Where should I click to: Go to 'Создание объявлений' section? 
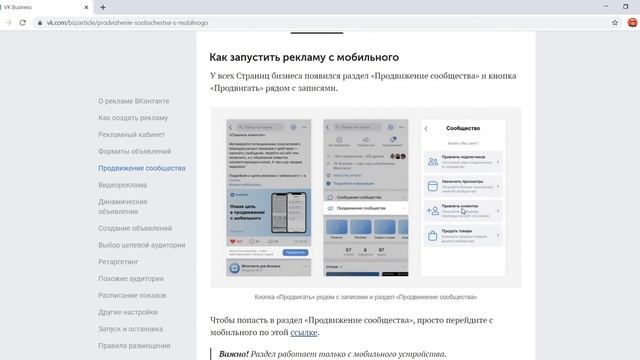pos(135,228)
